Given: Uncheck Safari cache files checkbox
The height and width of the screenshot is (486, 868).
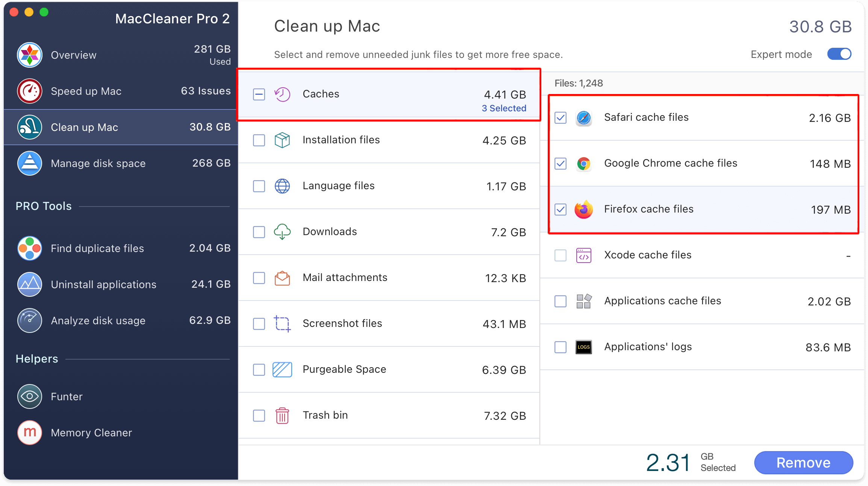Looking at the screenshot, I should tap(560, 118).
